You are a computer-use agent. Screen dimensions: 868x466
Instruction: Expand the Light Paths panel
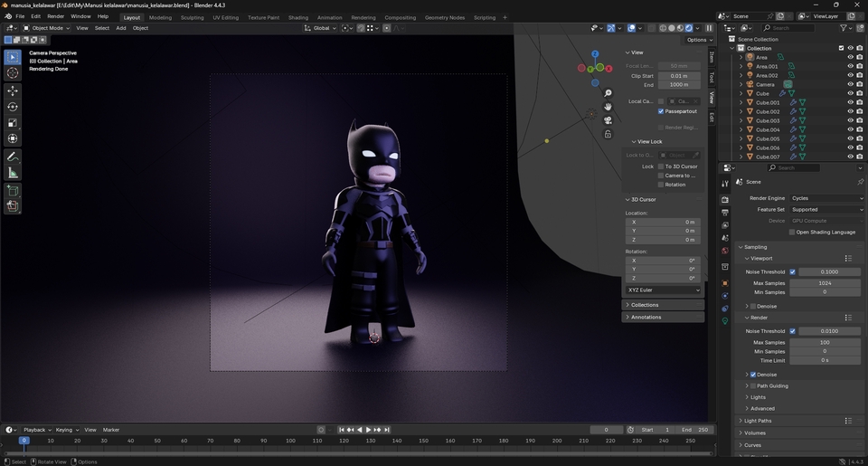[x=758, y=421]
